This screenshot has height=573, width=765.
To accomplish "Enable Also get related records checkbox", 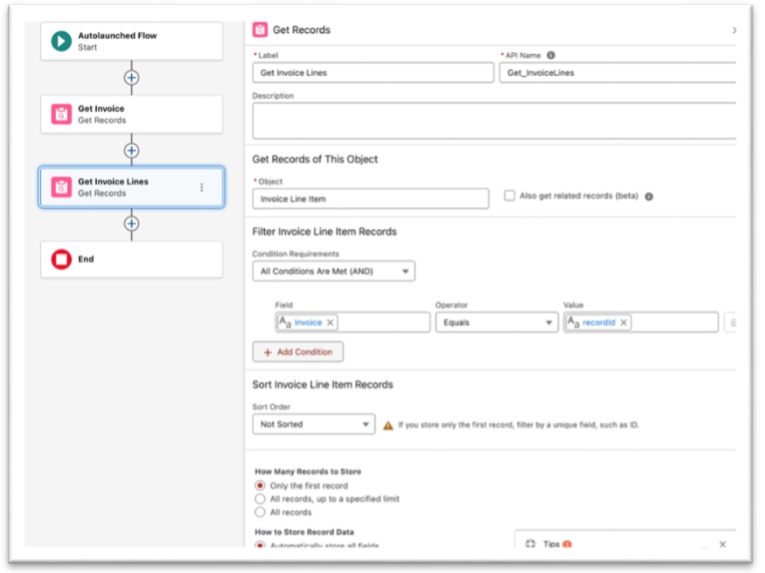I will point(510,196).
